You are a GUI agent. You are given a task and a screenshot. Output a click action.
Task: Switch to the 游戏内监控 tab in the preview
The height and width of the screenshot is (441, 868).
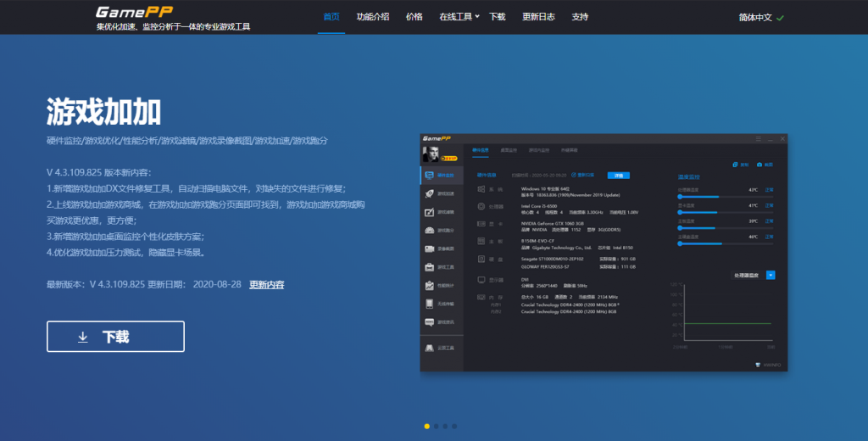539,150
